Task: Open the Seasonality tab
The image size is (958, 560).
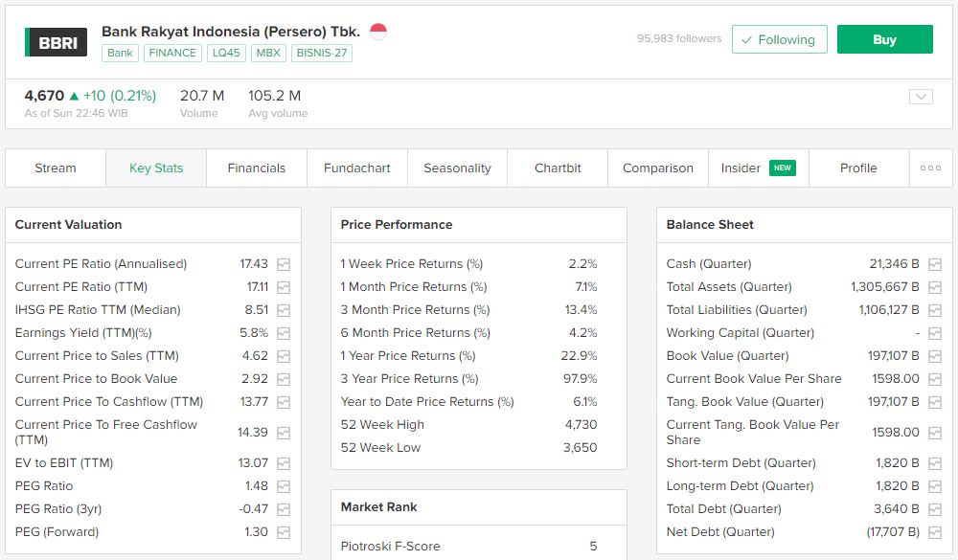Action: [457, 168]
